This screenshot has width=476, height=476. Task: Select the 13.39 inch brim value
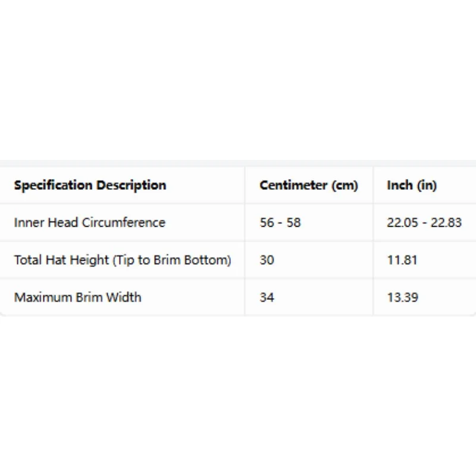click(403, 297)
